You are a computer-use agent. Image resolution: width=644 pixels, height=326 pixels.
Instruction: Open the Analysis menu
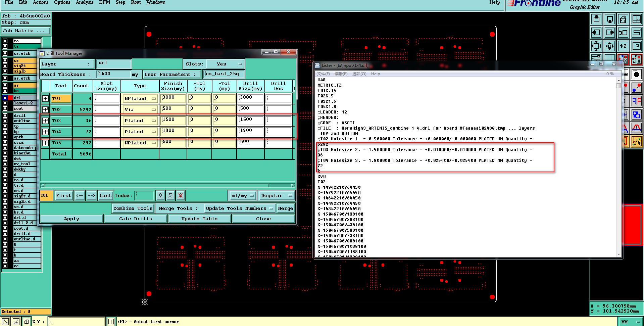[x=84, y=2]
